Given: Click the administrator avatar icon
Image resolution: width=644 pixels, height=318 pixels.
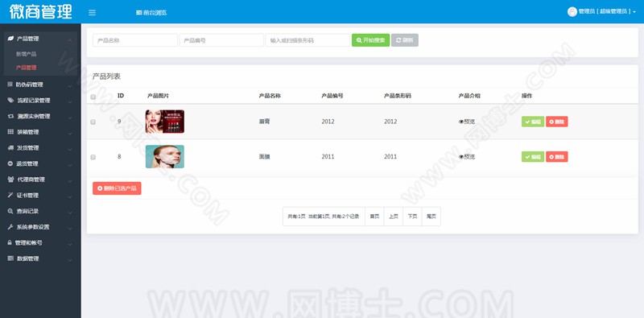Looking at the screenshot, I should point(572,12).
